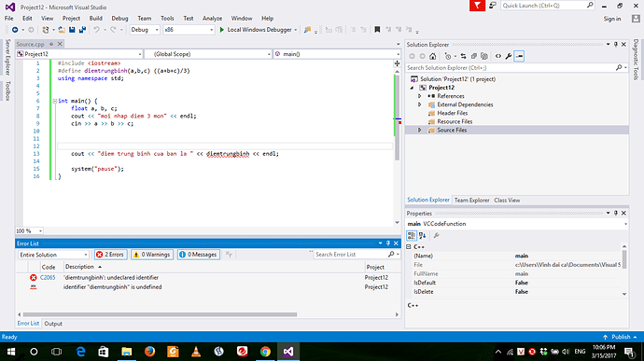The height and width of the screenshot is (361, 644).
Task: Click the Alphabetical sort button in Properties
Action: pyautogui.click(x=422, y=235)
